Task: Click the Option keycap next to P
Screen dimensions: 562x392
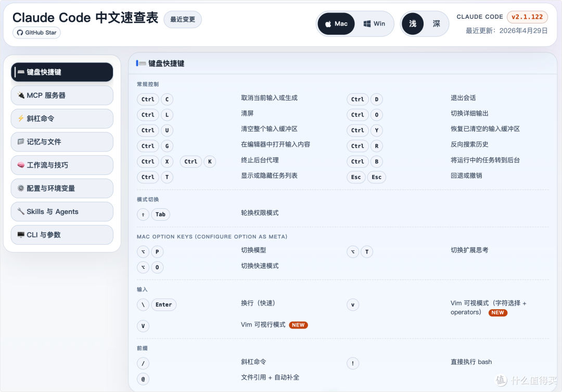Action: (143, 252)
